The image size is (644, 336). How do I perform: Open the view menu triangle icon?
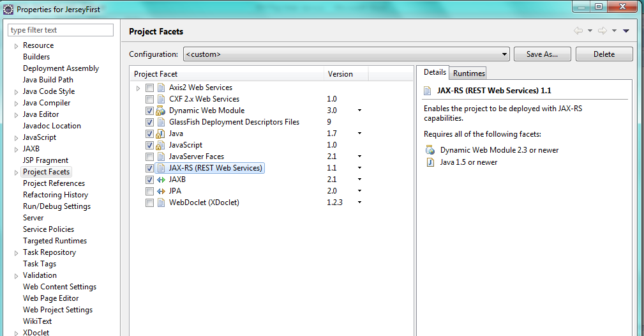click(625, 31)
